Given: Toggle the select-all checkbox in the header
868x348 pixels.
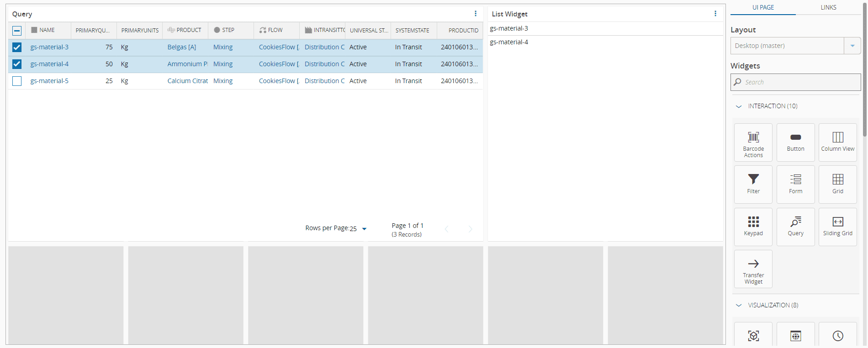Looking at the screenshot, I should click(17, 31).
